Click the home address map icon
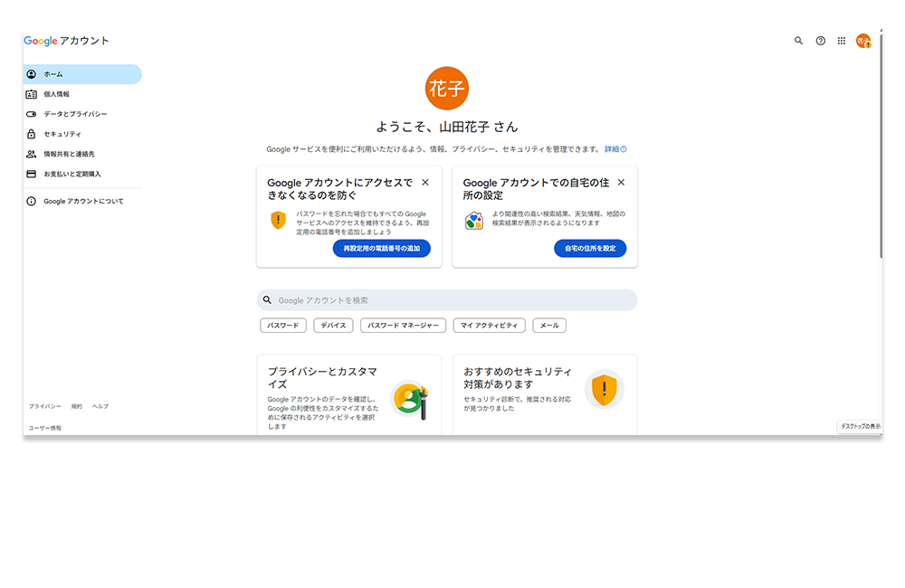The image size is (905, 588). click(x=474, y=221)
